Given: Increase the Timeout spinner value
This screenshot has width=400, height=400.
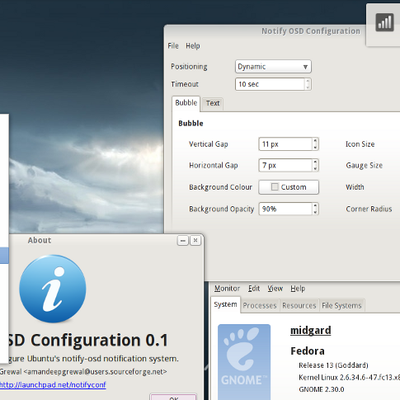Looking at the screenshot, I should [x=308, y=81].
